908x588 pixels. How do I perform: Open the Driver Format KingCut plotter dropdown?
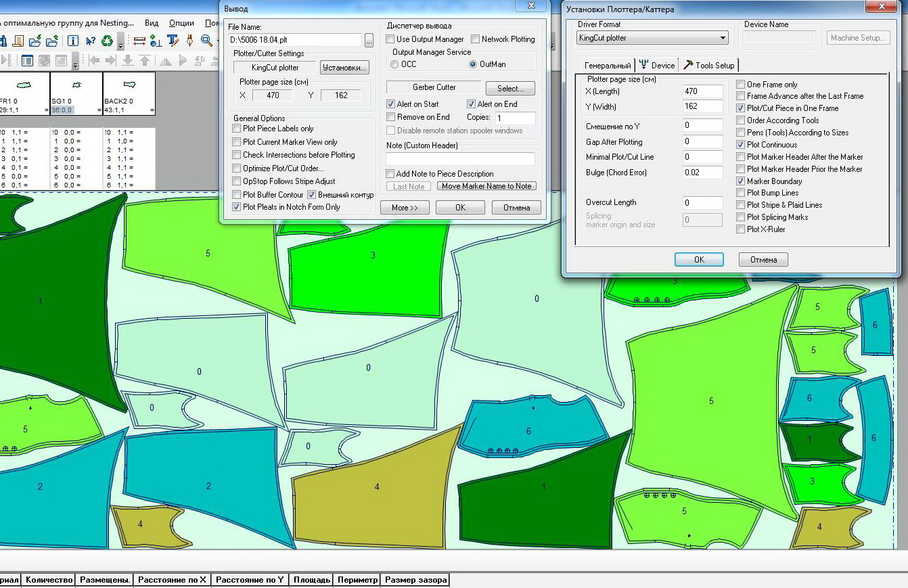(x=723, y=38)
